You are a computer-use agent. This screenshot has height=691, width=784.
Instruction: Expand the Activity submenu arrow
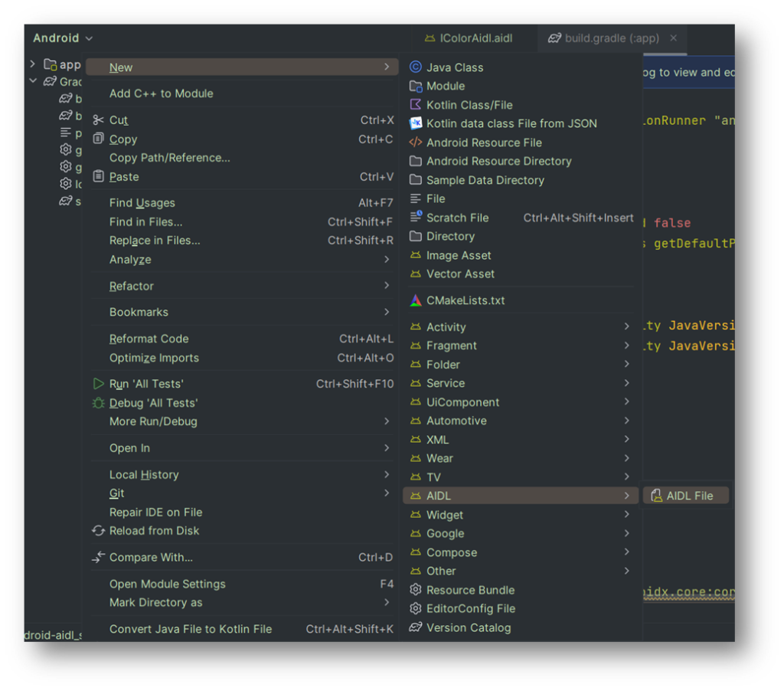626,326
